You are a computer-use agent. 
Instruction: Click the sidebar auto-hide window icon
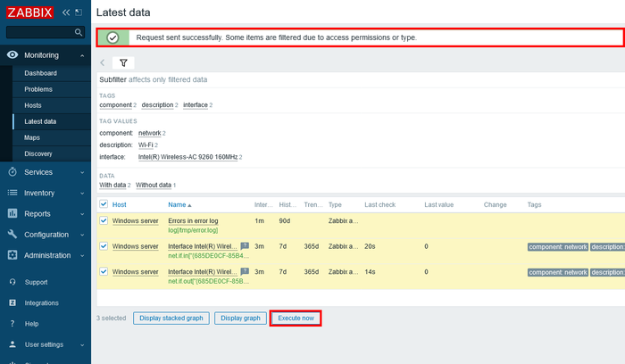(79, 12)
